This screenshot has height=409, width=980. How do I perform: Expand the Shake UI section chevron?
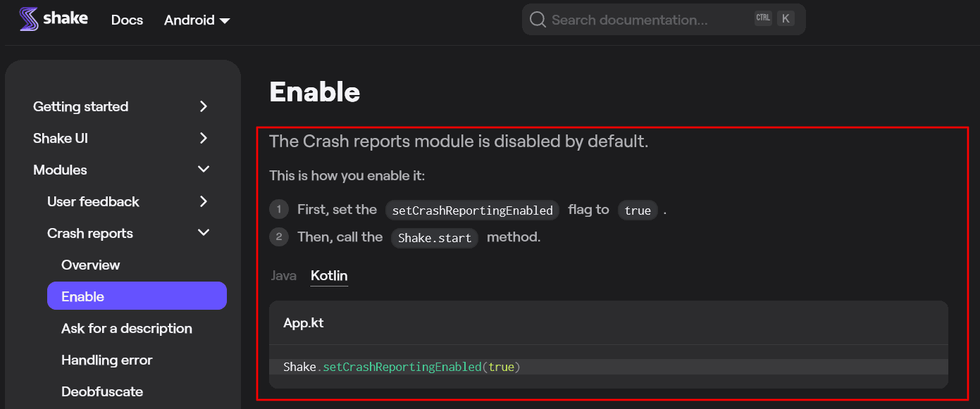(204, 138)
